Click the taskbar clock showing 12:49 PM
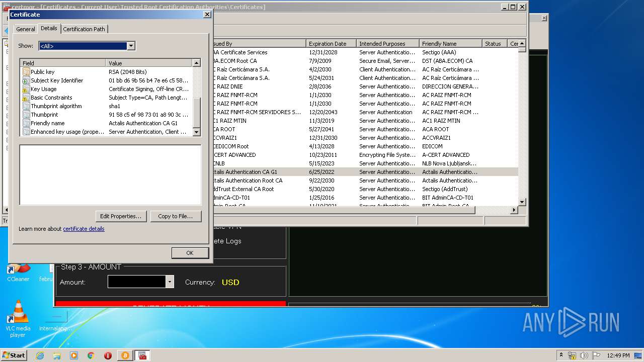Viewport: 644px width, 362px height. (618, 355)
